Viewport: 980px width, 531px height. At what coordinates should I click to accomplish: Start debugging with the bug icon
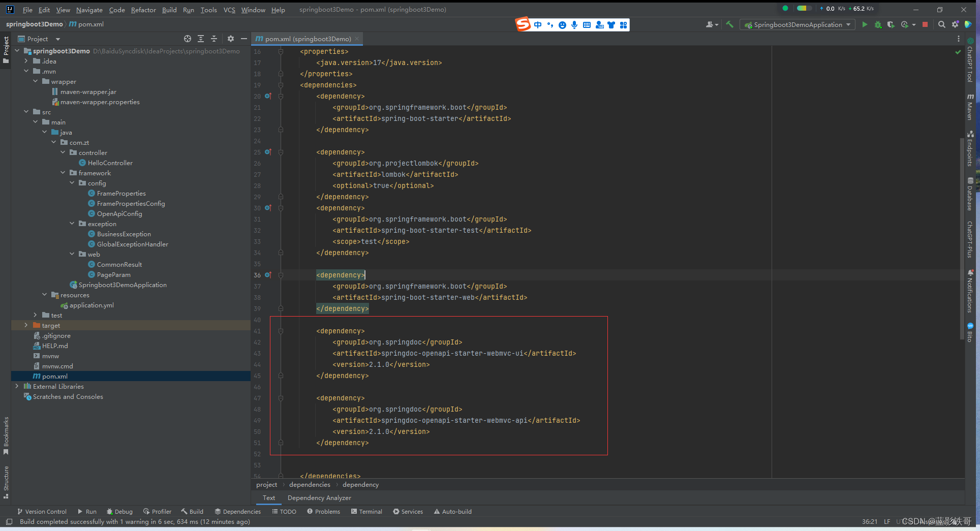click(878, 24)
